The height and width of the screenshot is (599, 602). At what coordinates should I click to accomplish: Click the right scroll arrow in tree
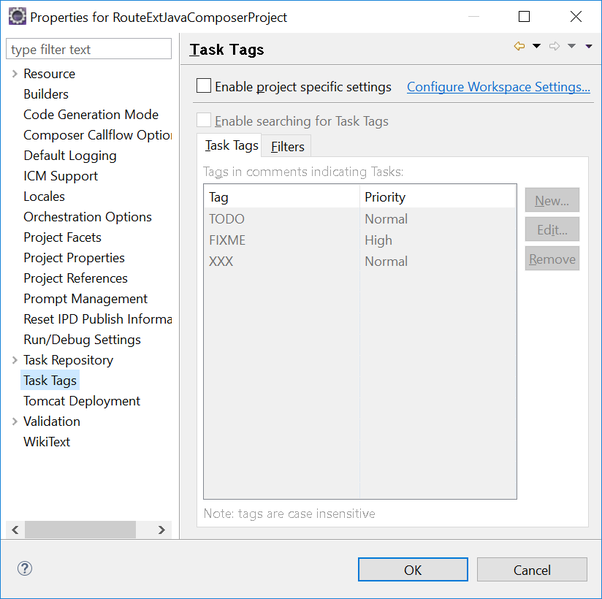pyautogui.click(x=162, y=530)
